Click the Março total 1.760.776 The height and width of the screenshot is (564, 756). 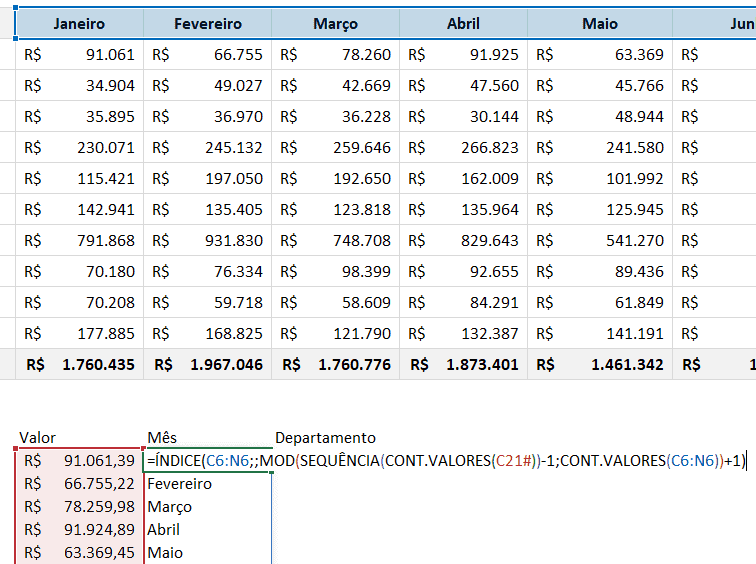[x=336, y=364]
